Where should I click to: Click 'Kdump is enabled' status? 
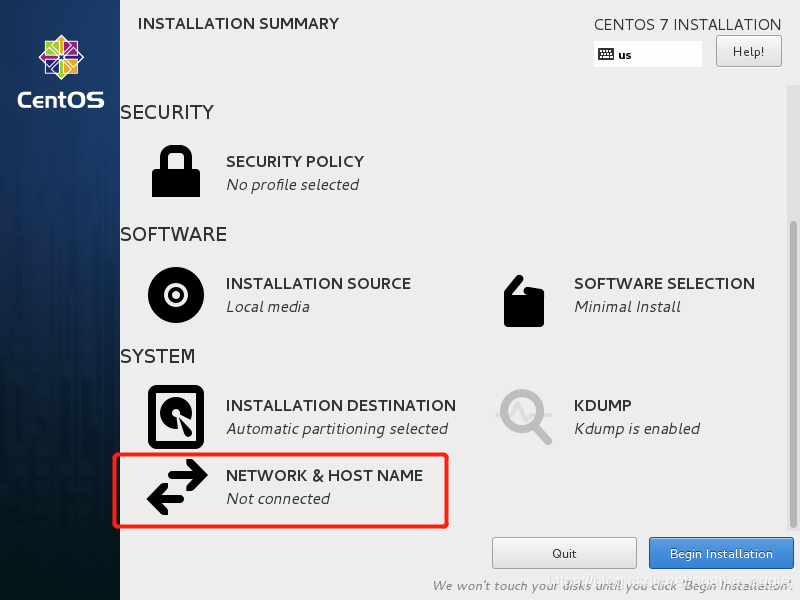coord(637,429)
